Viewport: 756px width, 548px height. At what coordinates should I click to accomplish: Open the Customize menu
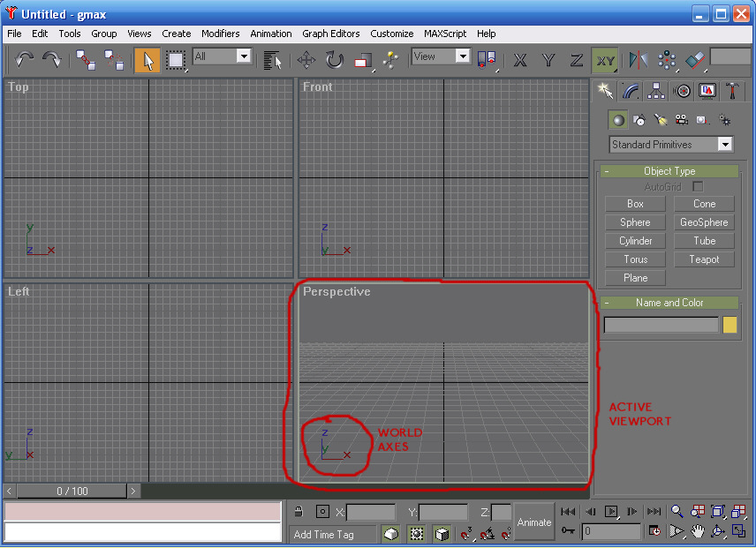click(391, 34)
